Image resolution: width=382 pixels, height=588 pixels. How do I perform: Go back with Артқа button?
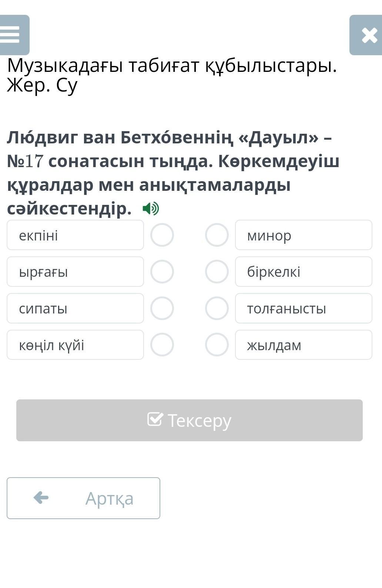coord(83,498)
